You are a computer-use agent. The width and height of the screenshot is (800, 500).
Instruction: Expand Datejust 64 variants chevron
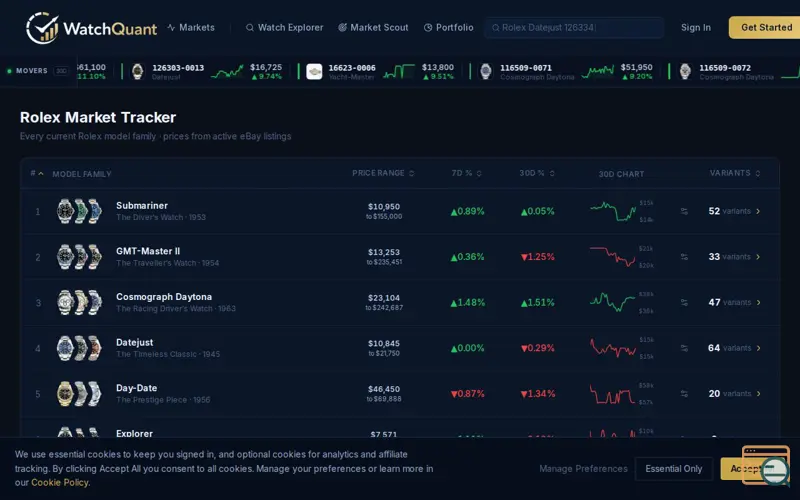tap(758, 348)
